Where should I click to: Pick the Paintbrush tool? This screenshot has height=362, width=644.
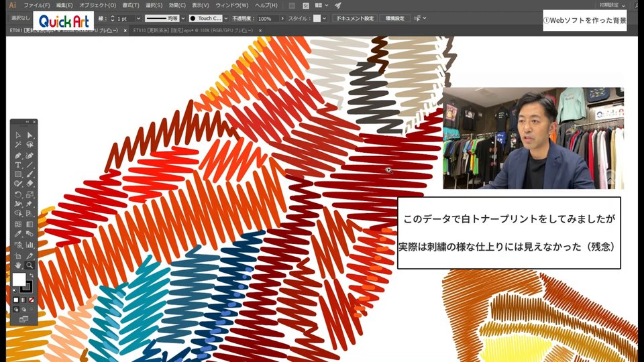(x=30, y=174)
